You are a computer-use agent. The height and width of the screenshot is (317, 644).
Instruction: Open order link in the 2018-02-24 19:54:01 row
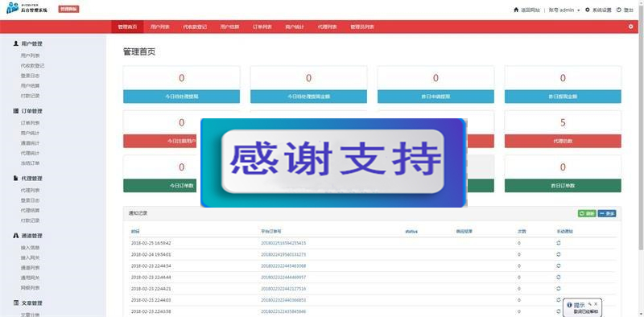pyautogui.click(x=283, y=254)
